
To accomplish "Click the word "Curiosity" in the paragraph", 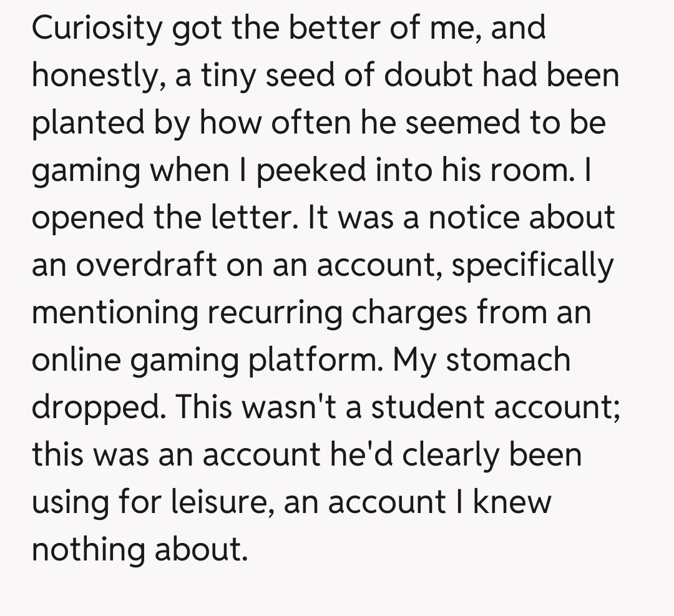I will (97, 30).
